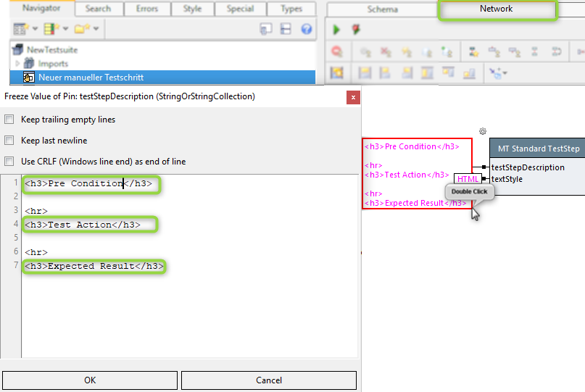Check Use CRLF as end of line
The width and height of the screenshot is (585, 392).
coord(9,162)
